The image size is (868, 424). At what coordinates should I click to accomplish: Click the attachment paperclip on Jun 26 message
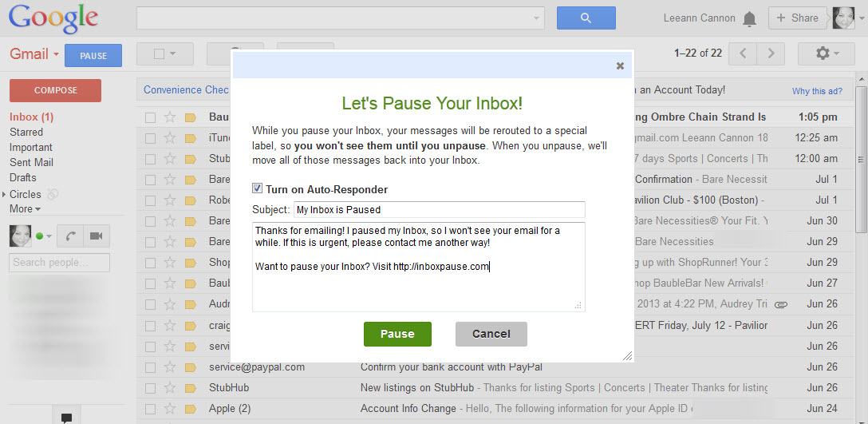coord(780,304)
